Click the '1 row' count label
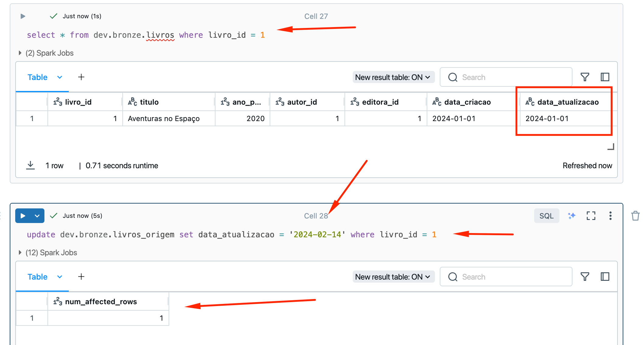Image resolution: width=644 pixels, height=345 pixels. (54, 166)
